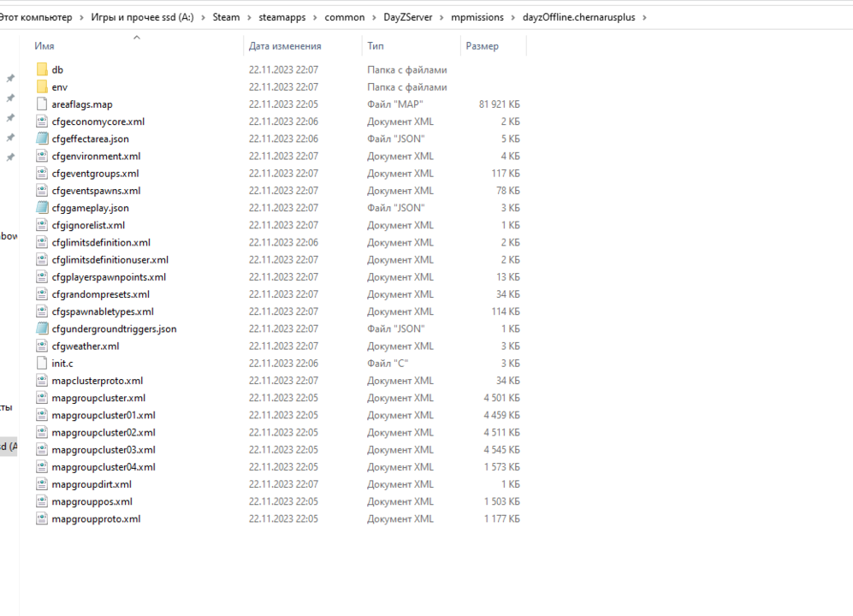Select the mapgroupproto.xml file icon
Viewport: 853px width, 616px height.
point(42,519)
